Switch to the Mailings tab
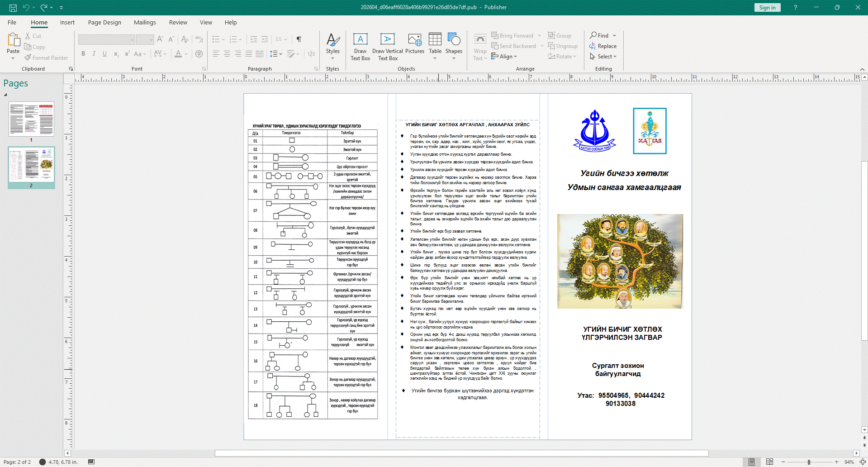The image size is (868, 467). coord(145,22)
